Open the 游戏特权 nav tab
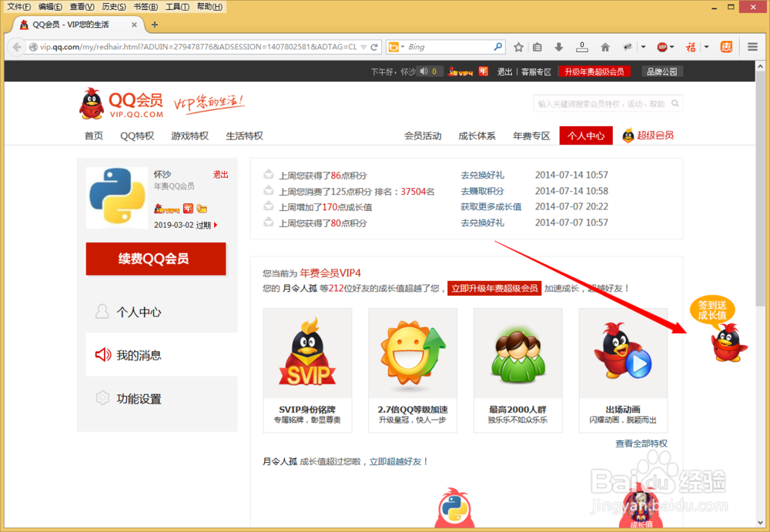 pos(189,136)
